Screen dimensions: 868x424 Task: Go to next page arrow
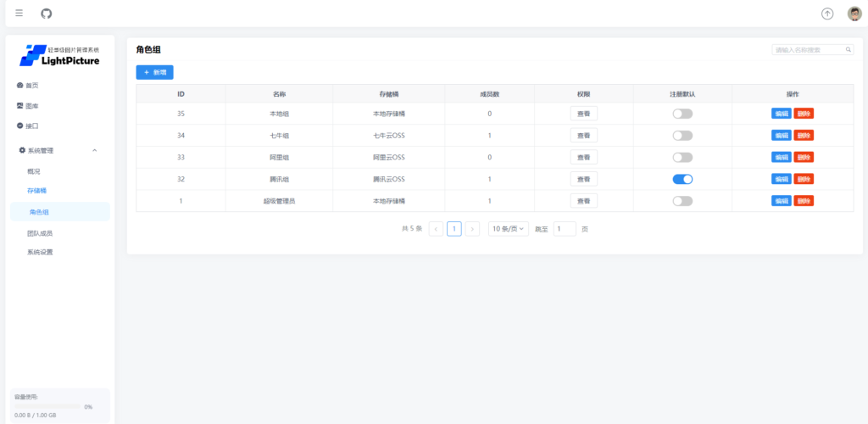pyautogui.click(x=472, y=229)
